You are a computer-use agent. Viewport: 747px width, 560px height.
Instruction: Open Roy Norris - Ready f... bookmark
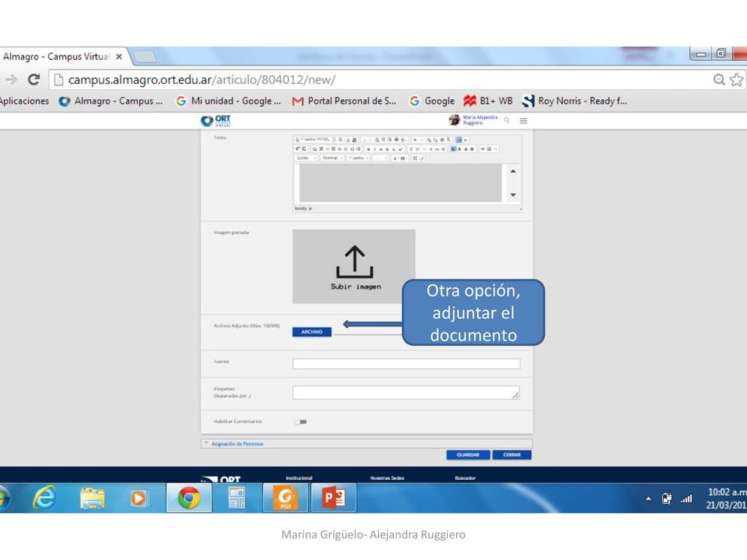575,101
